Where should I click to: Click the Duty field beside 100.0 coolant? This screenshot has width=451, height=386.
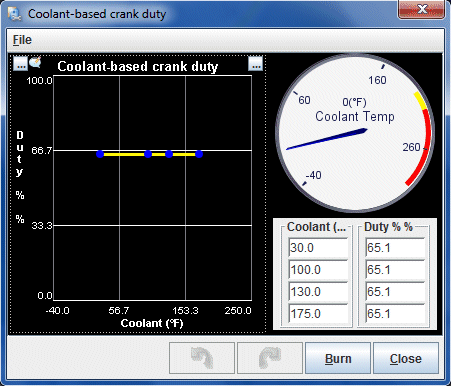[x=395, y=269]
